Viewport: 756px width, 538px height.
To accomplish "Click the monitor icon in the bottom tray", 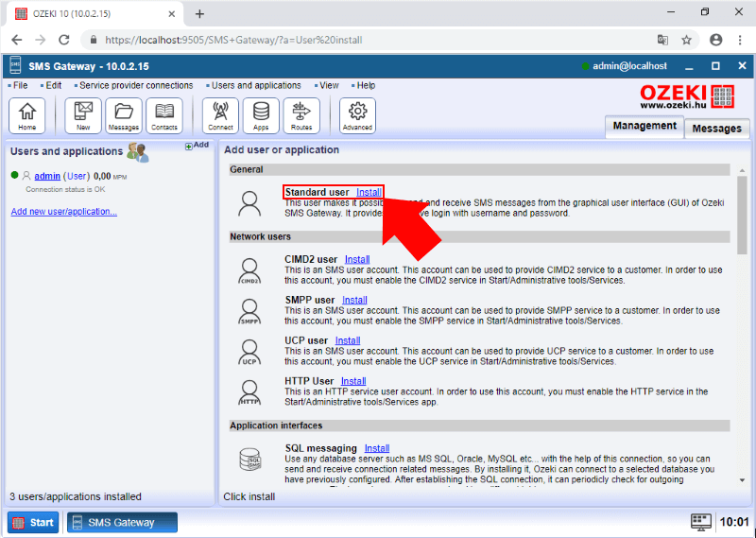I will click(700, 522).
